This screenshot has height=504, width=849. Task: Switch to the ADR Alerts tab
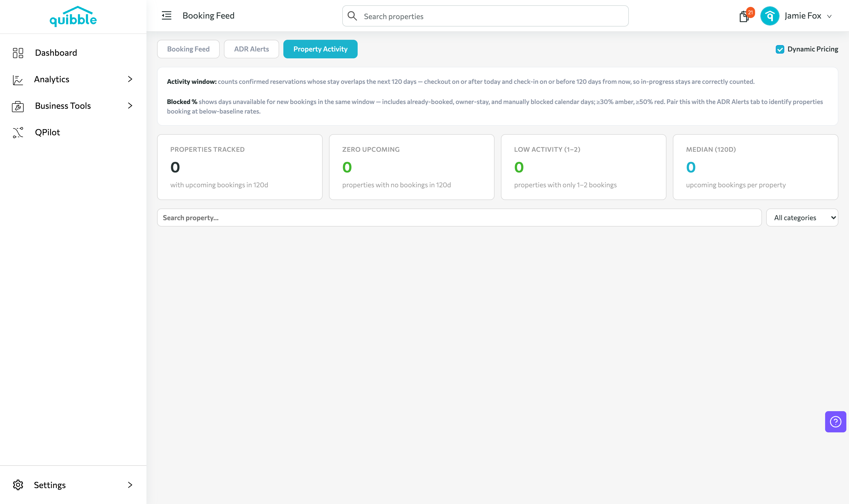pyautogui.click(x=251, y=49)
